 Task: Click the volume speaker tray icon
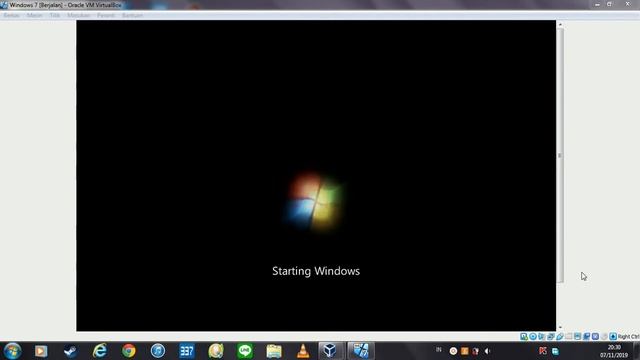tap(487, 351)
